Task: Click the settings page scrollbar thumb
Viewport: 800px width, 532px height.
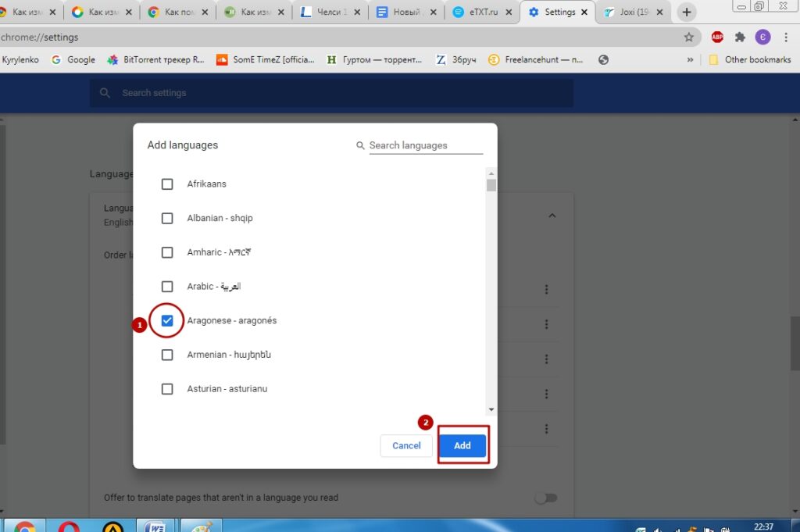Action: pos(795,343)
